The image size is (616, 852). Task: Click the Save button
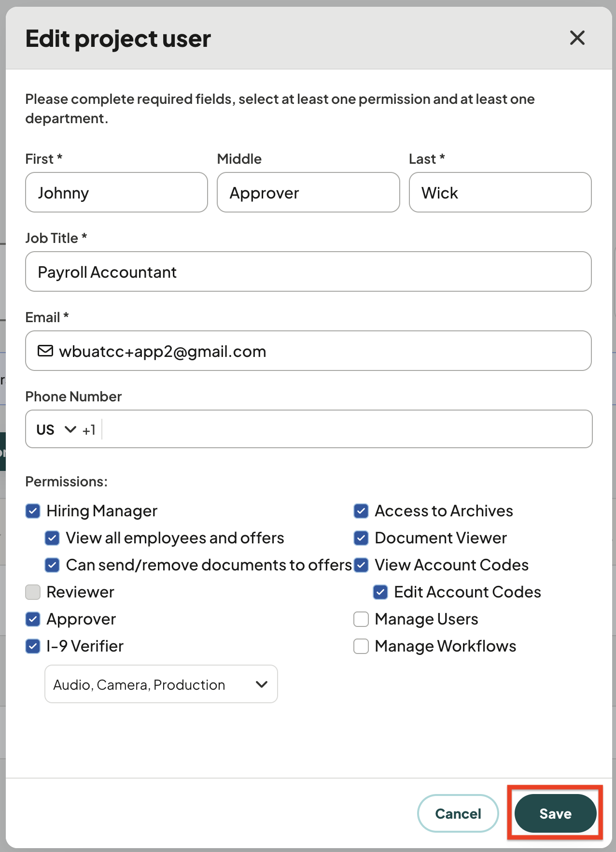click(x=555, y=813)
